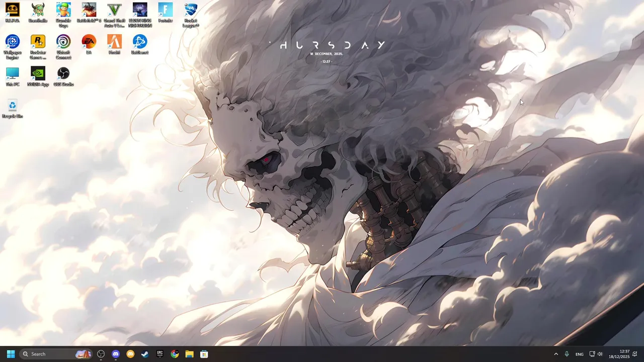This screenshot has height=362, width=644.
Task: Click the search highlights image in Search box
Action: pyautogui.click(x=83, y=354)
